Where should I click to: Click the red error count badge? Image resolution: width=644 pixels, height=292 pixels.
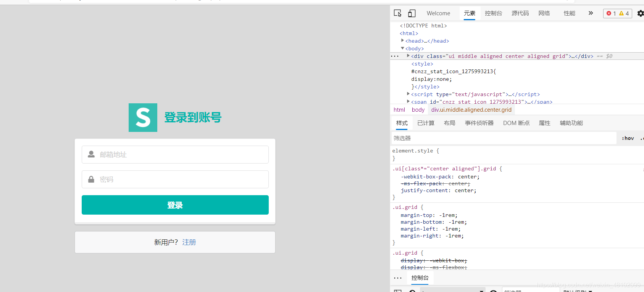point(611,13)
